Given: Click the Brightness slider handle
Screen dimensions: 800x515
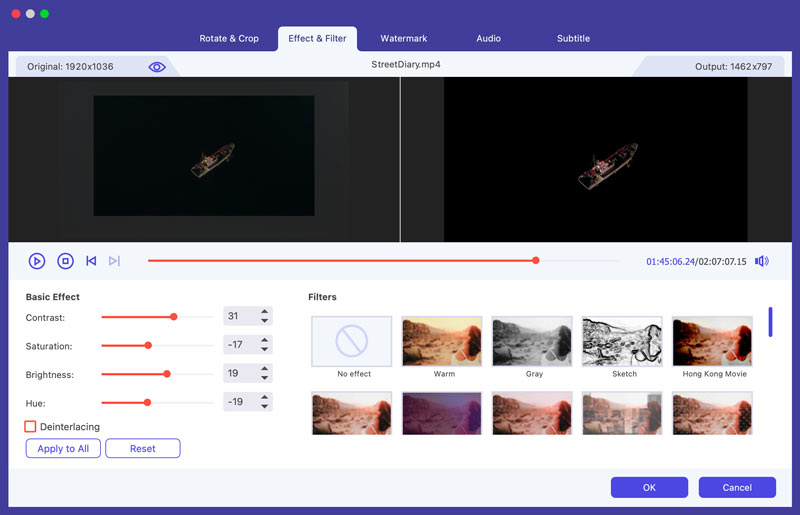Looking at the screenshot, I should pos(167,374).
